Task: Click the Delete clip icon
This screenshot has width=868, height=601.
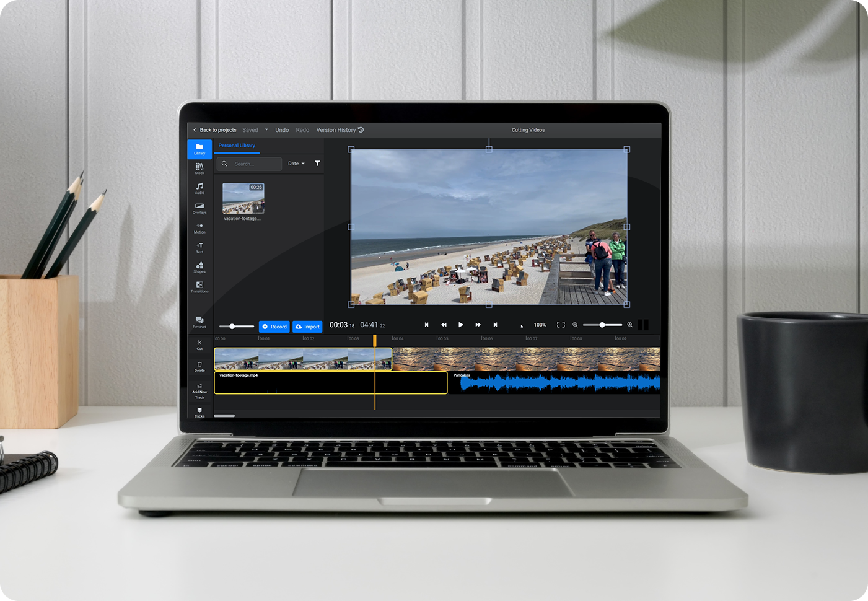Action: [x=199, y=366]
